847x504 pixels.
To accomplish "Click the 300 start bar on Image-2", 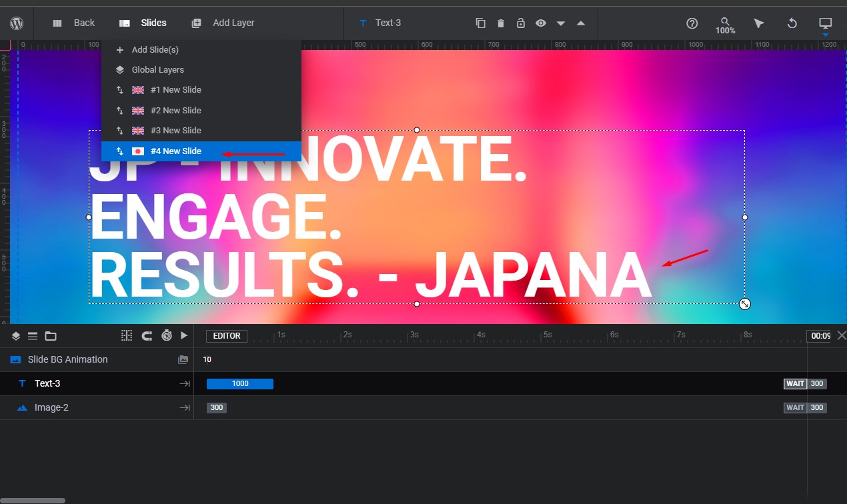I will tap(216, 407).
